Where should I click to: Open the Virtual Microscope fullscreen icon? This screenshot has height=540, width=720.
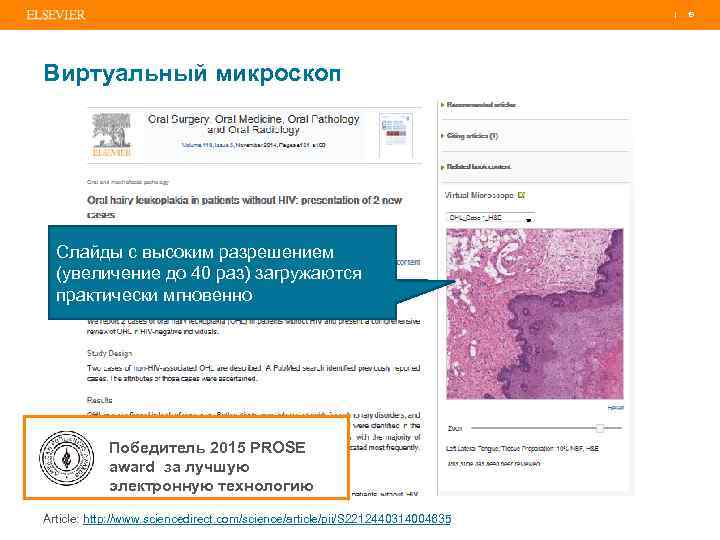point(521,195)
